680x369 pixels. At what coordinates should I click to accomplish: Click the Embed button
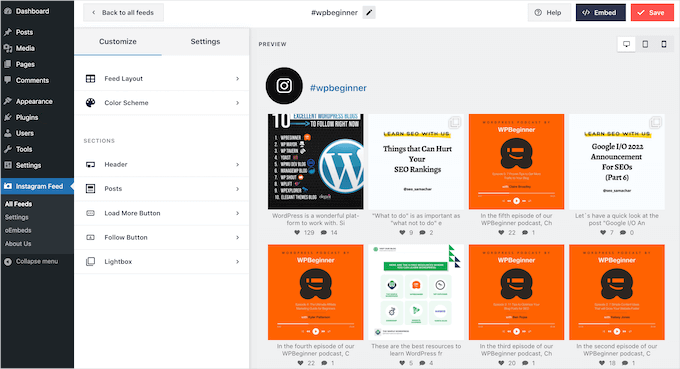601,13
